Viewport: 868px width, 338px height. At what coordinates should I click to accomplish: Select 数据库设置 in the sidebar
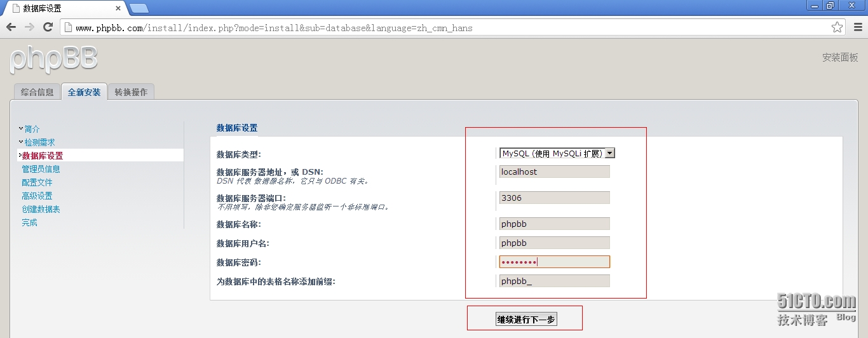(x=42, y=156)
